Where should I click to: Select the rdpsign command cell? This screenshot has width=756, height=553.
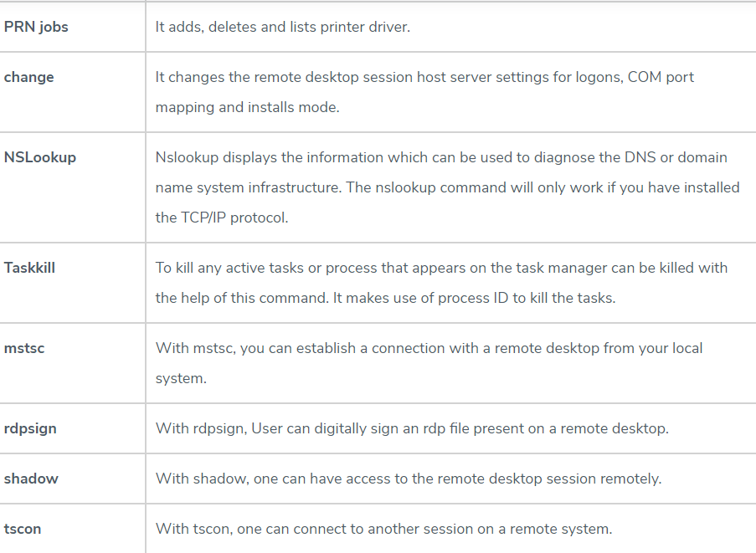click(30, 428)
